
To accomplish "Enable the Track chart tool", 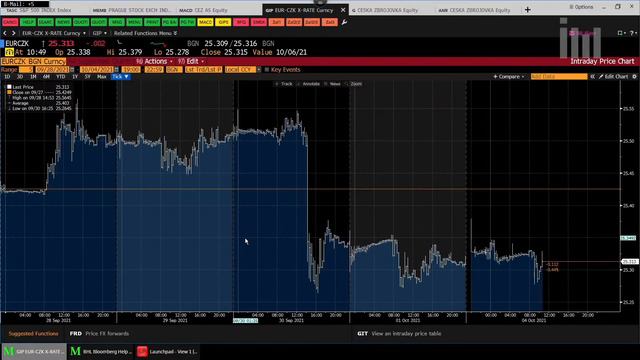I will click(x=284, y=84).
